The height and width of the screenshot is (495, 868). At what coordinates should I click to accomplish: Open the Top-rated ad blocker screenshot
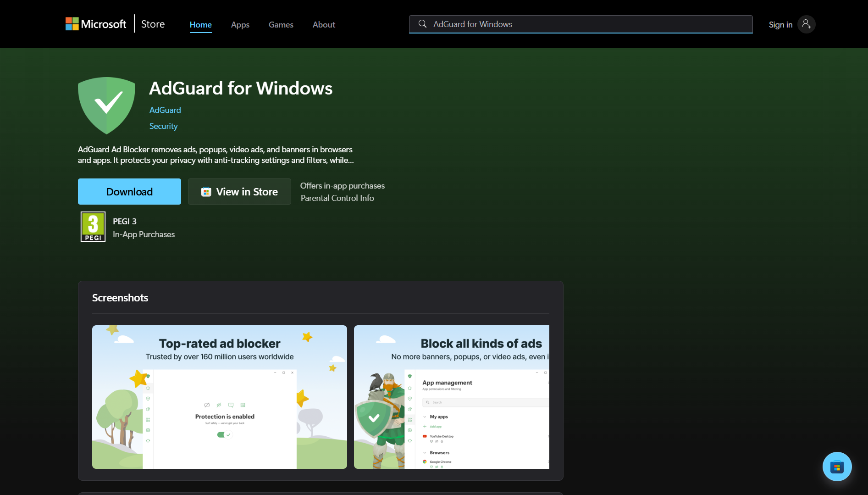[x=219, y=396]
